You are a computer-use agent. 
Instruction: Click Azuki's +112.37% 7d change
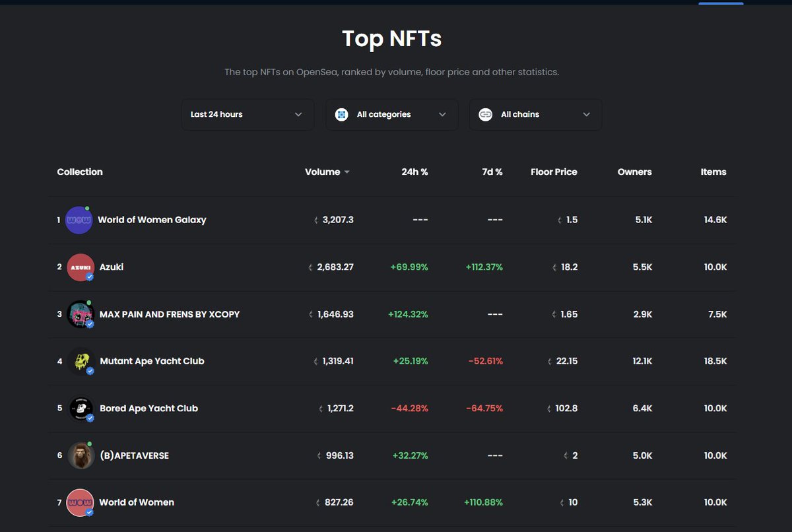(x=484, y=267)
